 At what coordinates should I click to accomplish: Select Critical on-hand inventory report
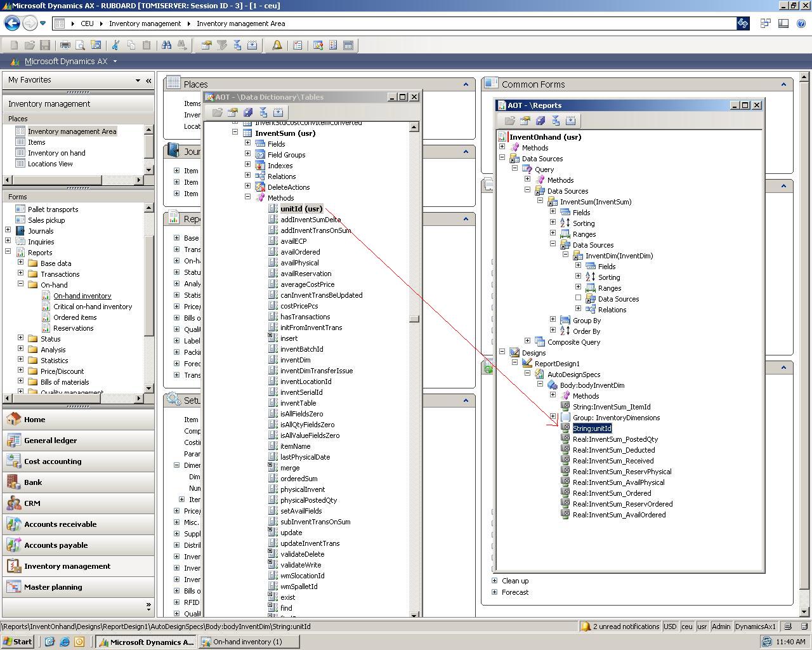click(x=93, y=307)
